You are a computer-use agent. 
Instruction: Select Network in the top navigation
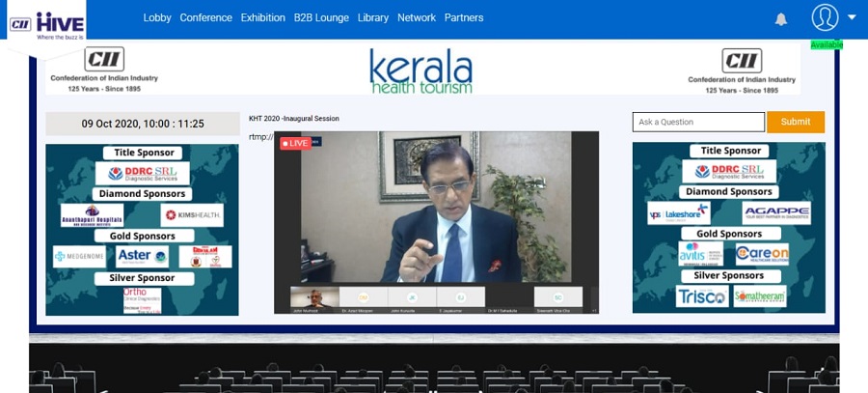click(x=417, y=17)
